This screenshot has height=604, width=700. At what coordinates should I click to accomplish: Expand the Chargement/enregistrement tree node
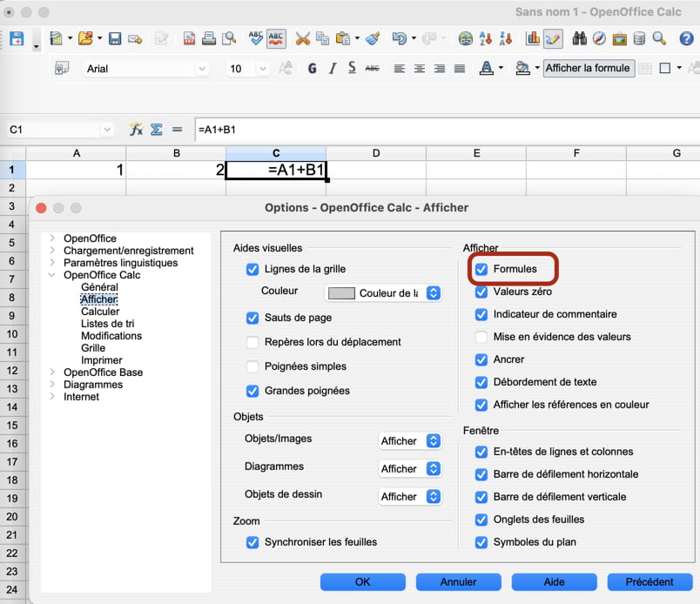(x=52, y=250)
